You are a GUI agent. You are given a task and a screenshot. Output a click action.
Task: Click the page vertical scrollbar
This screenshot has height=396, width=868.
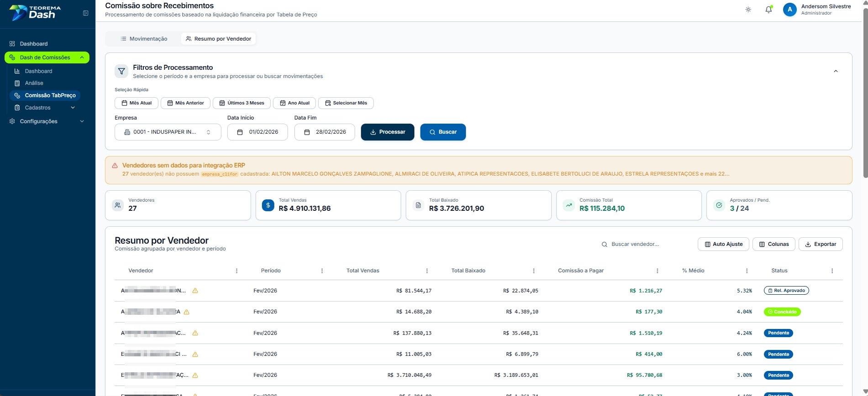click(x=865, y=94)
